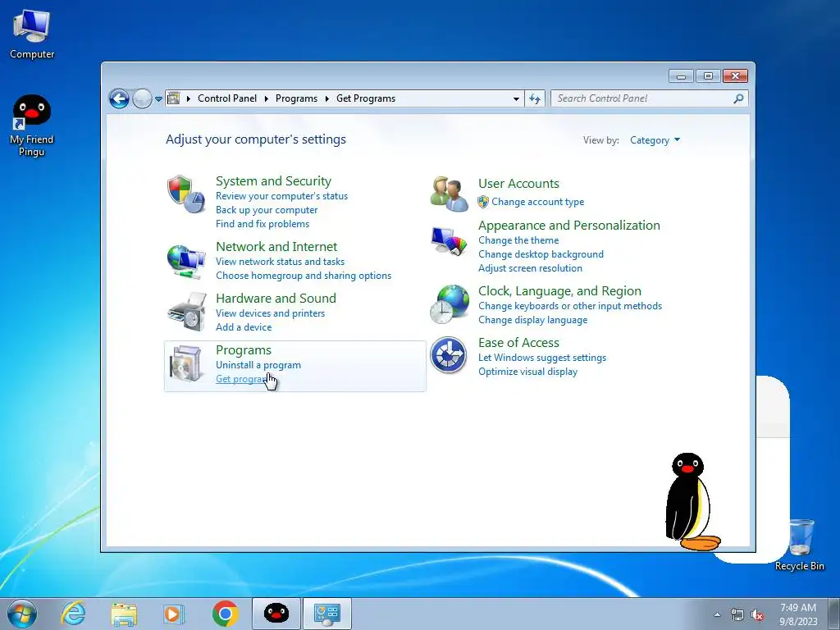
Task: Open the Hardware and Sound heading
Action: (x=276, y=299)
